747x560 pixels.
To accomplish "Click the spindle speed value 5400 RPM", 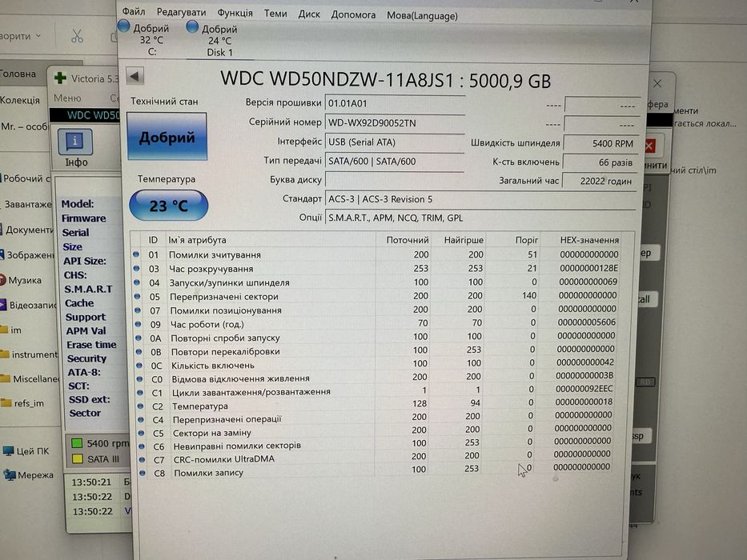I will click(600, 143).
